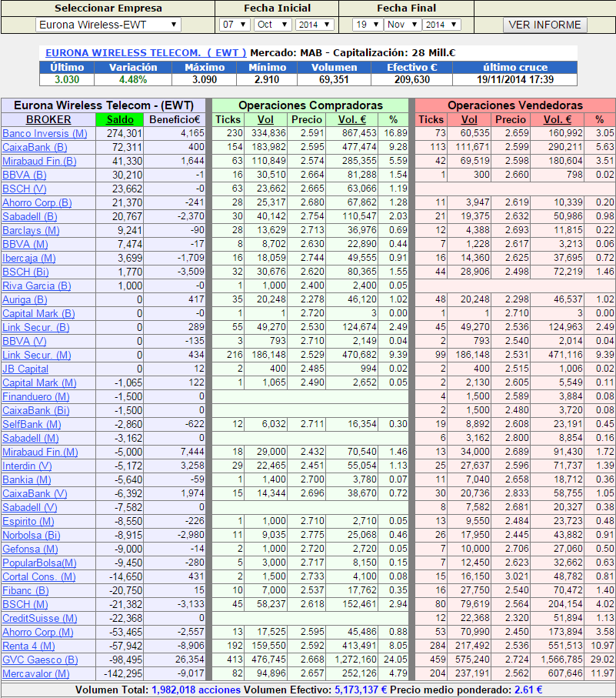The height and width of the screenshot is (698, 616).
Task: Open the EURONA WIRELESS TELECOM. (EWT) link
Action: pos(146,53)
